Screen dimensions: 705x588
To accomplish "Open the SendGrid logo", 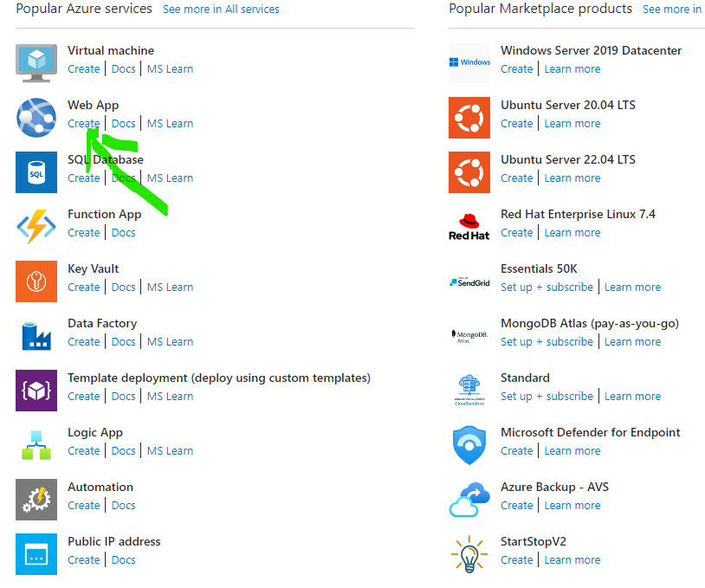I will [469, 281].
